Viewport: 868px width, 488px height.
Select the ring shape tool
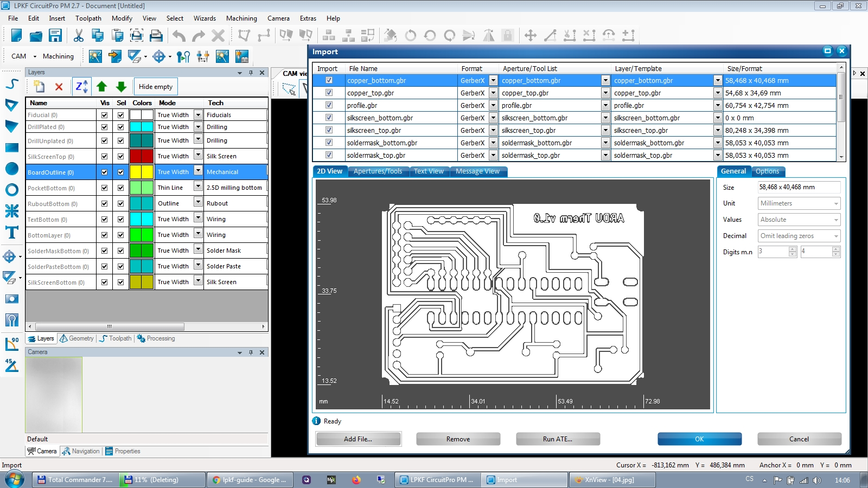pyautogui.click(x=12, y=190)
